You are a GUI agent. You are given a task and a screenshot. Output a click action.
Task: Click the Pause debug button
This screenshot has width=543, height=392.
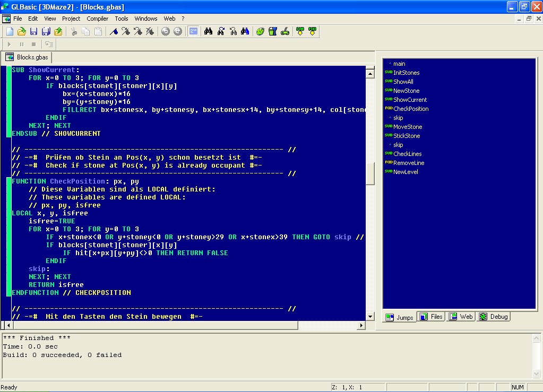click(21, 44)
